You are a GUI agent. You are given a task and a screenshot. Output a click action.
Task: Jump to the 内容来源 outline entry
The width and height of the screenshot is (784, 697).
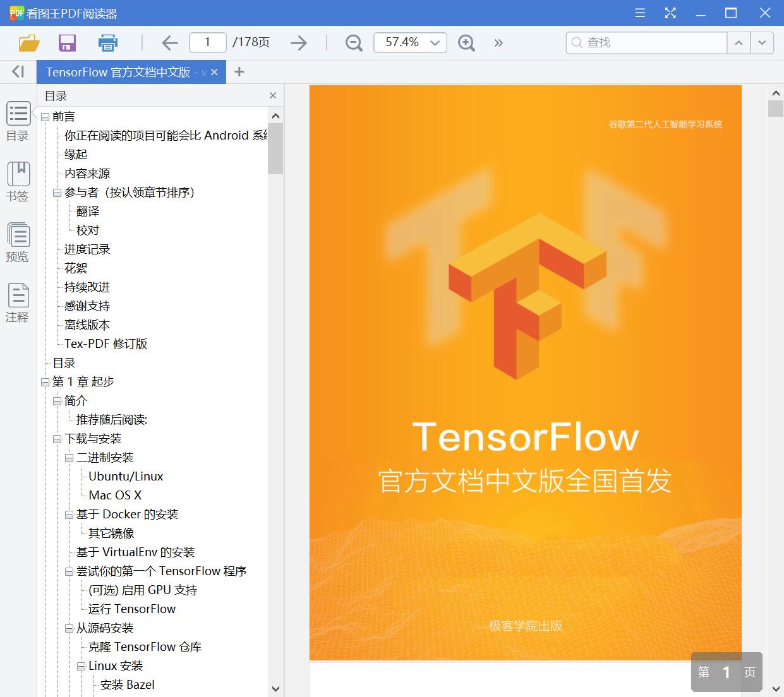pyautogui.click(x=87, y=173)
